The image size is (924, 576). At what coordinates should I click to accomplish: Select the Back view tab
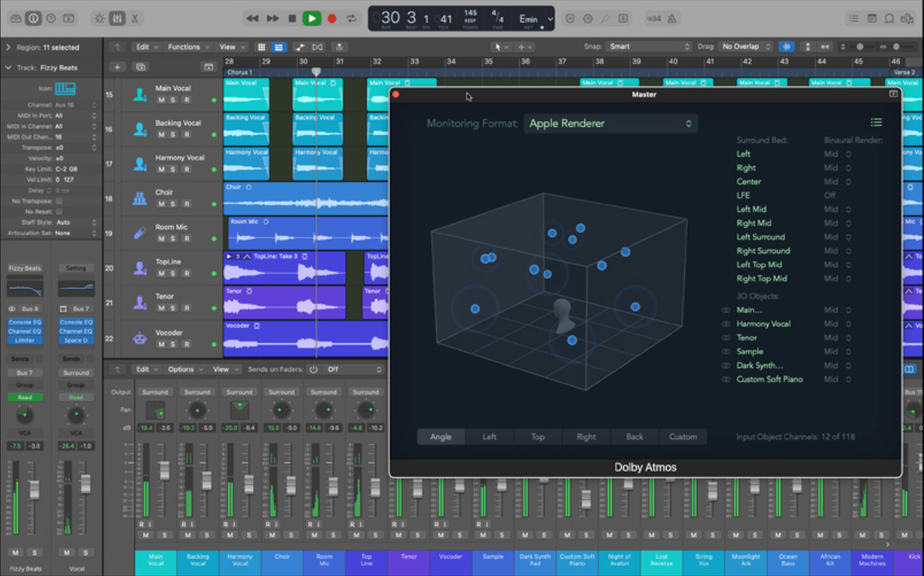click(634, 437)
